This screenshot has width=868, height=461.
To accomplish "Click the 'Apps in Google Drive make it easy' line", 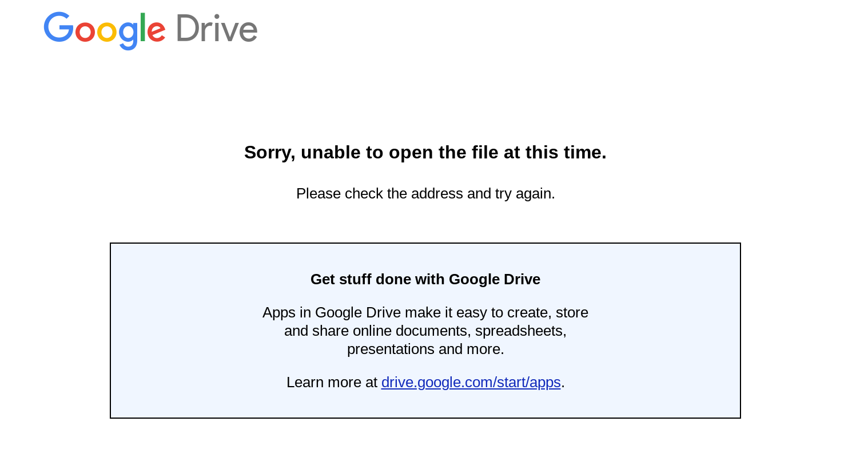I will pos(425,312).
